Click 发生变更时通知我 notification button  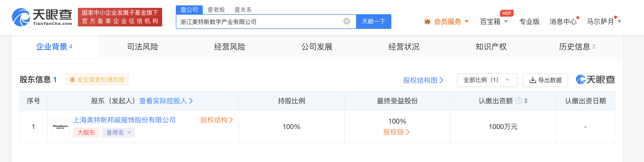[x=97, y=80]
